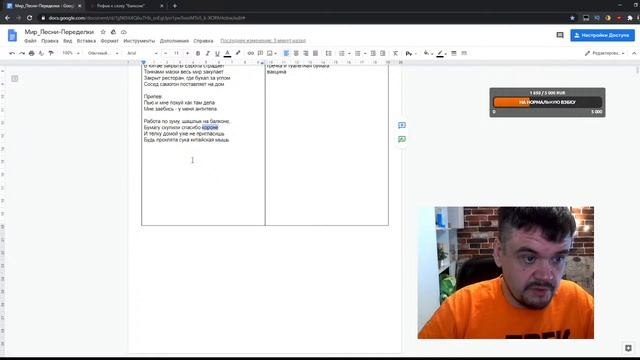640x360 pixels.
Task: Open the border width options
Action: pyautogui.click(x=454, y=53)
